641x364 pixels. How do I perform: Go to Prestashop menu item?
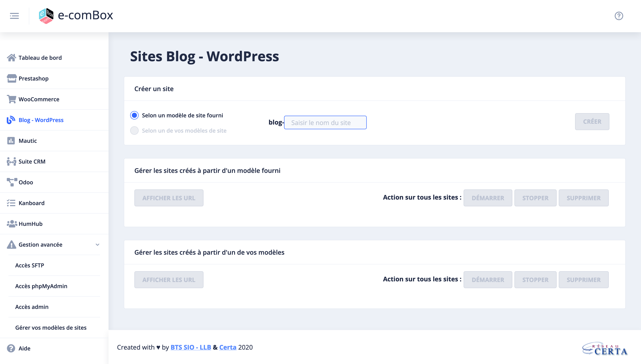(x=54, y=79)
